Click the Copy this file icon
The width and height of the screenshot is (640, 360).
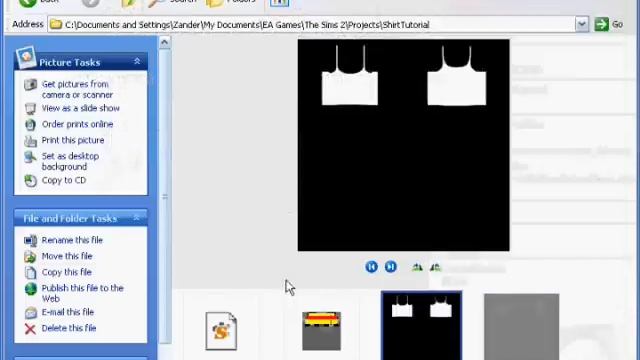[x=30, y=272]
